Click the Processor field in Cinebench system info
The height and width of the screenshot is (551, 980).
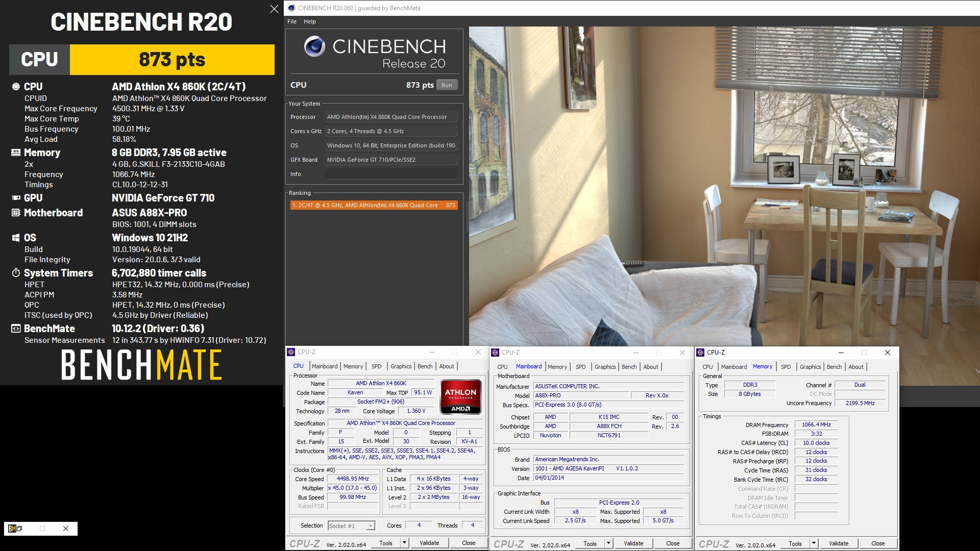[391, 117]
